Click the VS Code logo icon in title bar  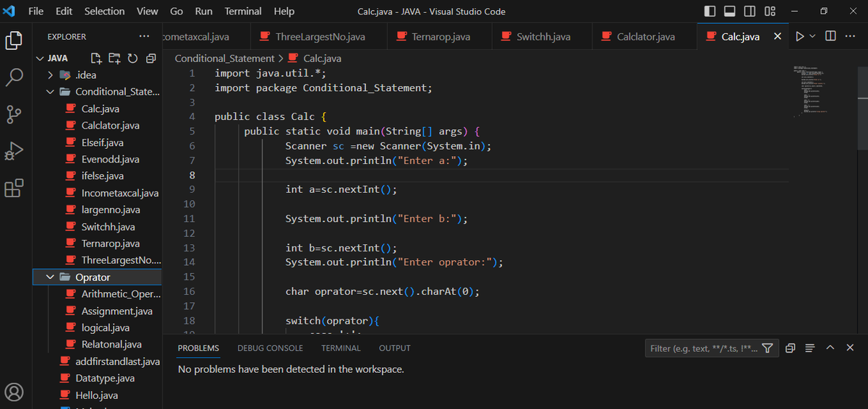10,12
